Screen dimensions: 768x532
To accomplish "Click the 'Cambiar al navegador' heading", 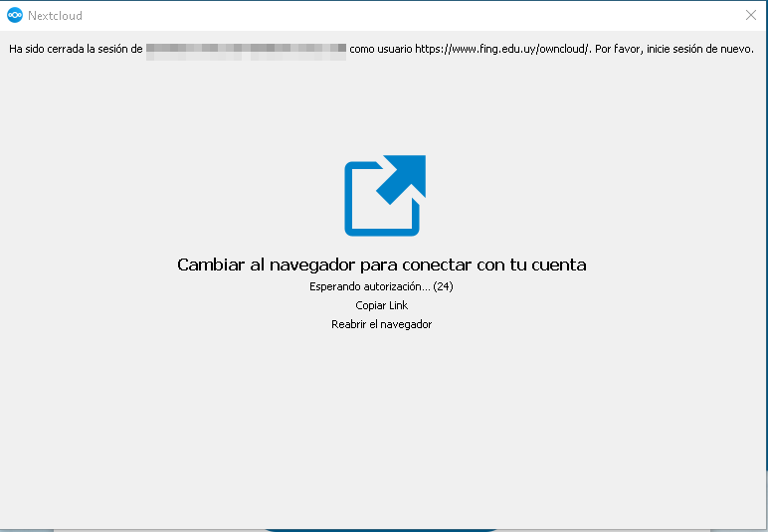I will 382,265.
